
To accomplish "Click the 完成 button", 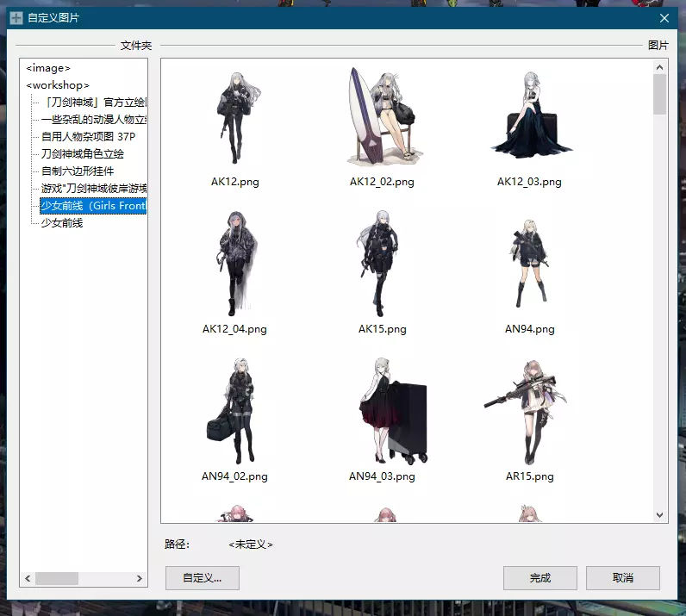I will coord(540,578).
